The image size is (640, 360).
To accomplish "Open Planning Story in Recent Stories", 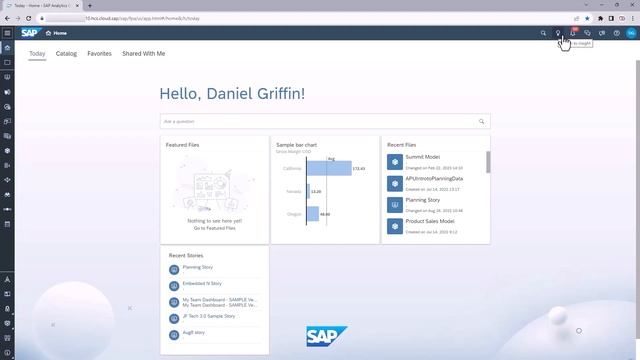I will pyautogui.click(x=198, y=267).
